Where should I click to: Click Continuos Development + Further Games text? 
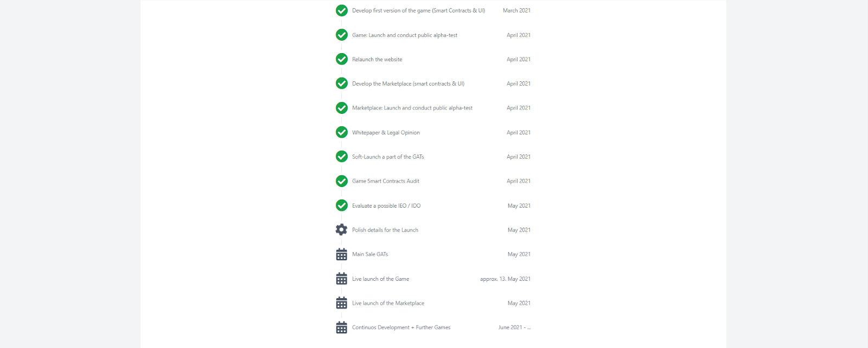pyautogui.click(x=401, y=327)
